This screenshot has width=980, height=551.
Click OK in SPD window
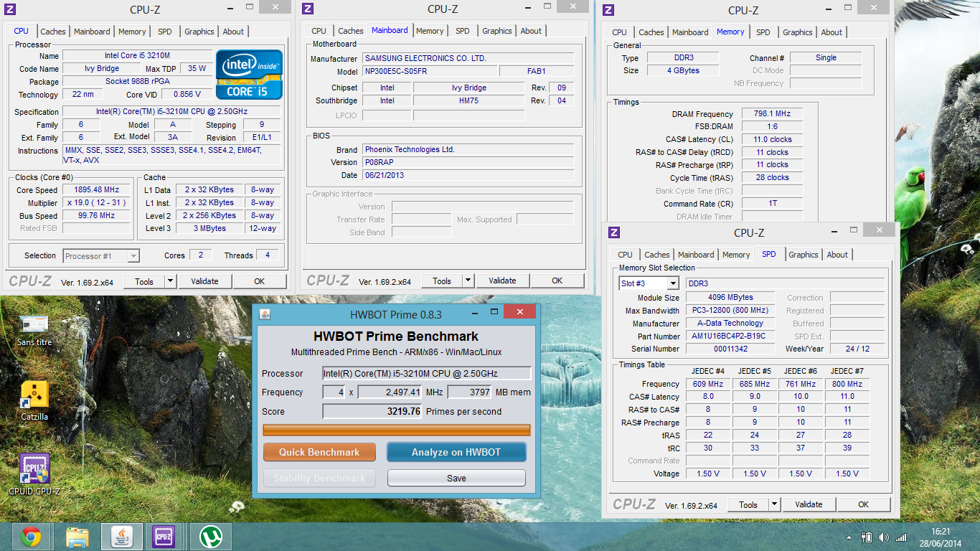[x=864, y=504]
